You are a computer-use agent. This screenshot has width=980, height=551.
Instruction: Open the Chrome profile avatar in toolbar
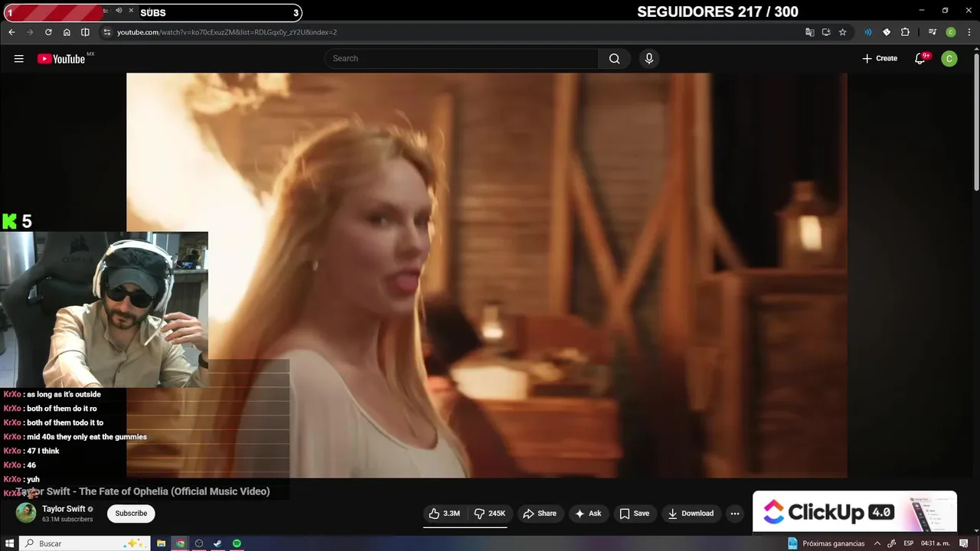(x=951, y=32)
